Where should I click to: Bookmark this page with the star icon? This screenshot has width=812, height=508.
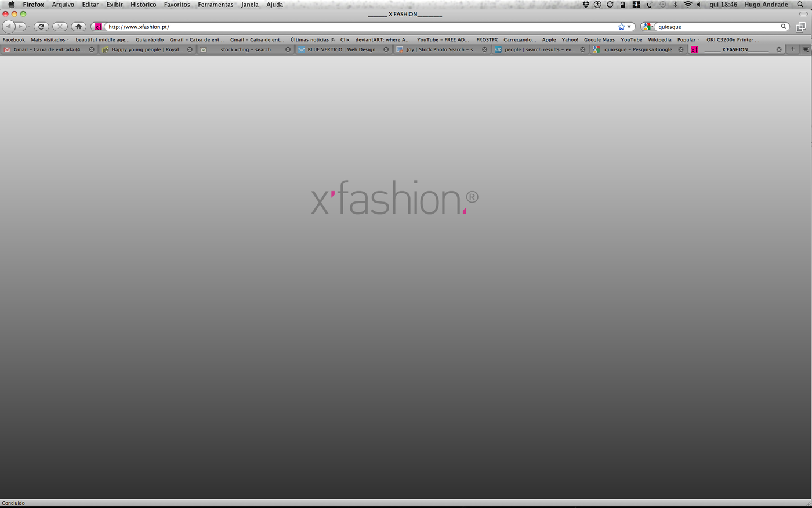(x=621, y=27)
